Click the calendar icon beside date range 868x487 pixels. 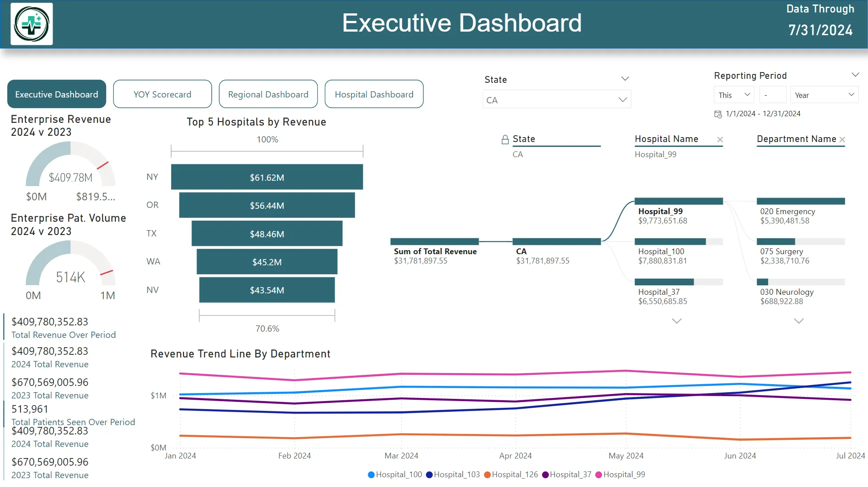point(718,114)
